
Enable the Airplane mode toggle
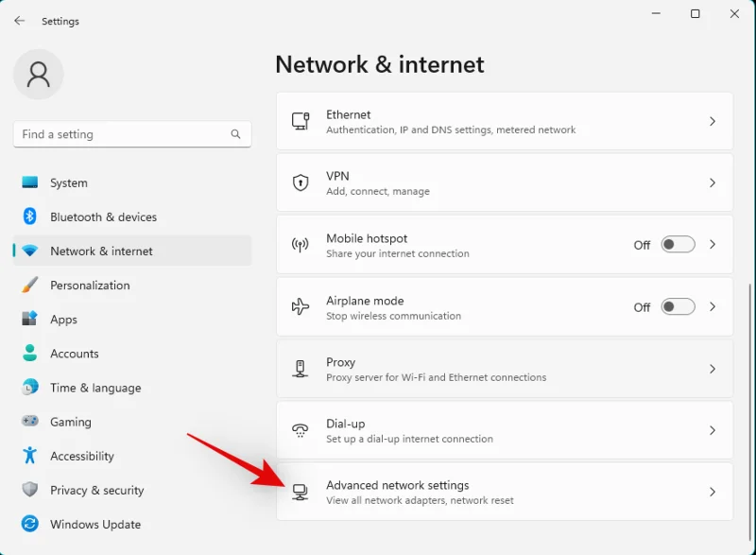tap(678, 306)
